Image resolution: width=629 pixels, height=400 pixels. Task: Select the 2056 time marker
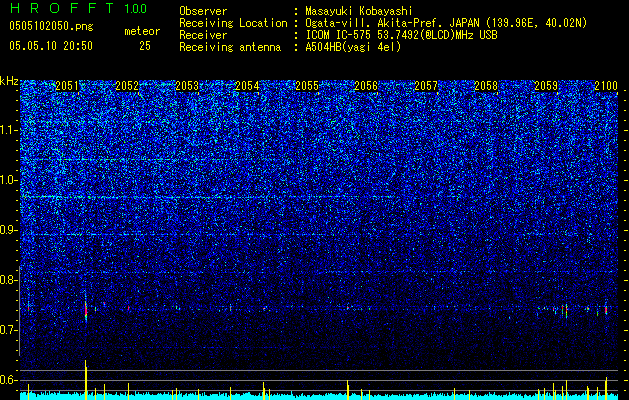point(366,86)
